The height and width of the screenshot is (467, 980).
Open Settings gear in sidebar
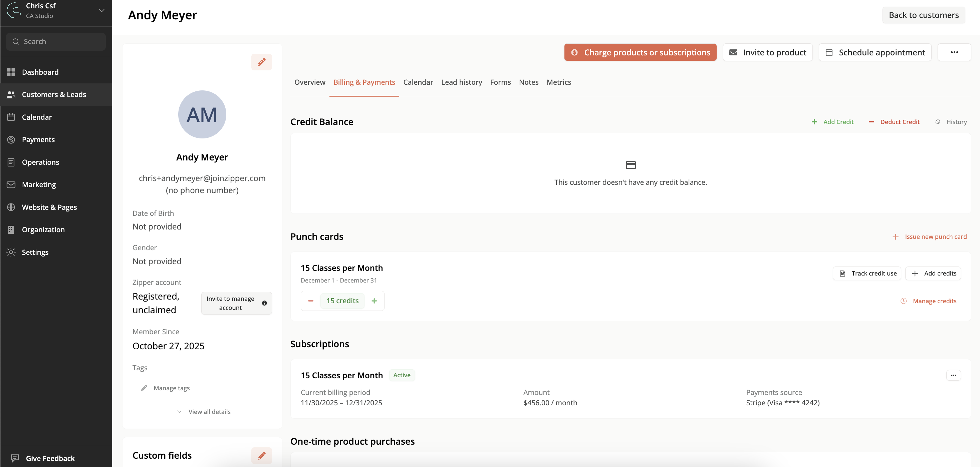pos(35,252)
